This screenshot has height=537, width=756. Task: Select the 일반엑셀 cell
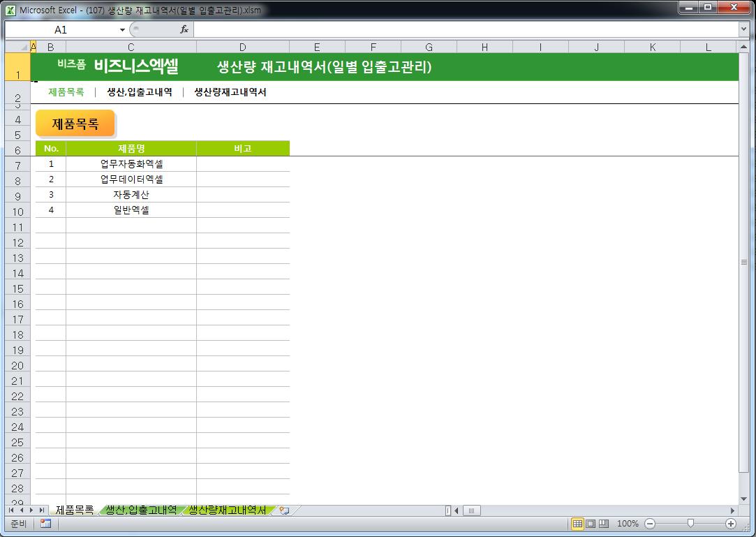pos(131,210)
